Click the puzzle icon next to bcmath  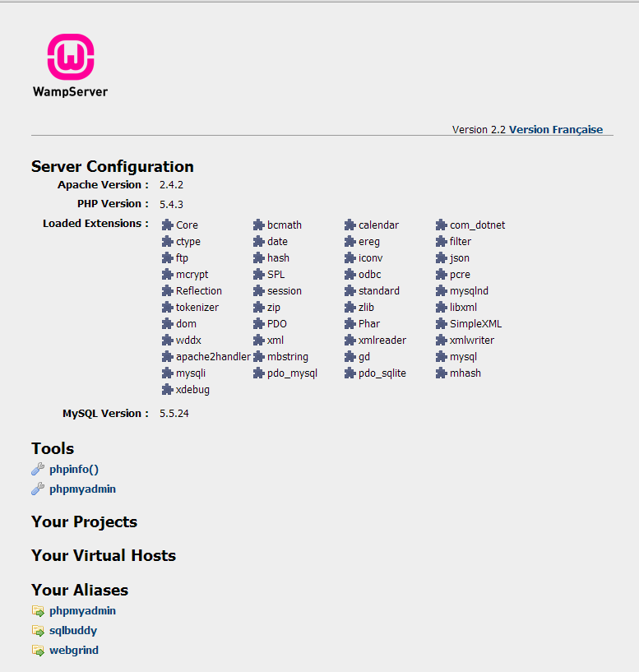pyautogui.click(x=258, y=225)
